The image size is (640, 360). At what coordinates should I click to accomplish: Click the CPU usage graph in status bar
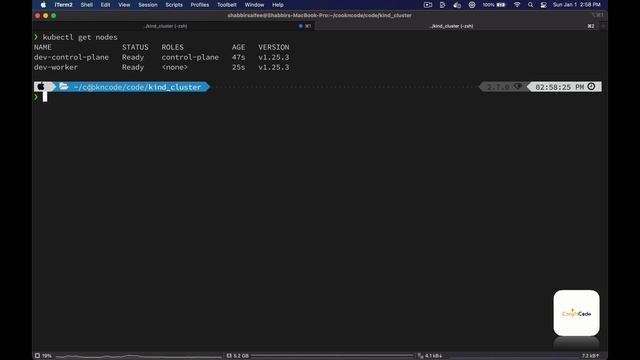(139, 356)
